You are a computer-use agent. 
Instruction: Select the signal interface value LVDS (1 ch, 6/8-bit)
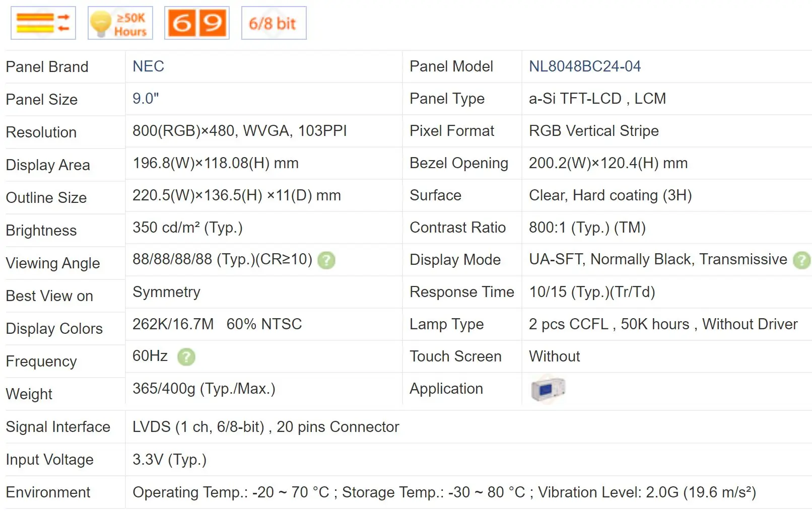tap(198, 427)
